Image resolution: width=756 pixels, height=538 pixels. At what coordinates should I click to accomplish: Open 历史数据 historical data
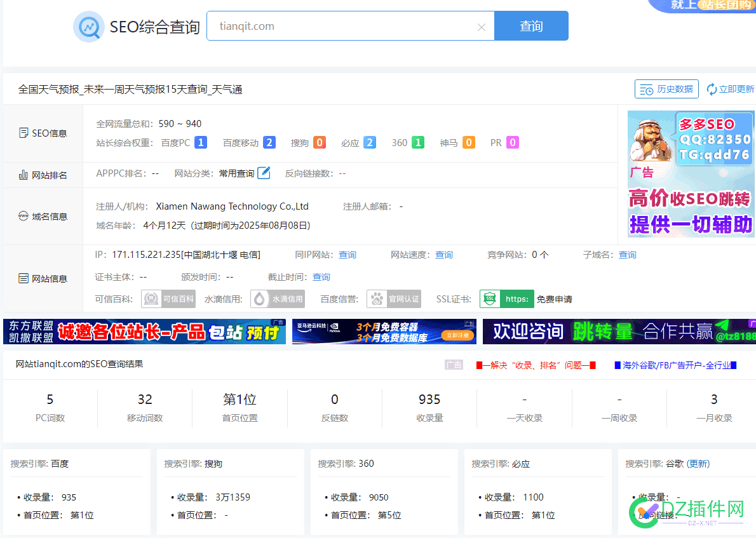tap(666, 89)
